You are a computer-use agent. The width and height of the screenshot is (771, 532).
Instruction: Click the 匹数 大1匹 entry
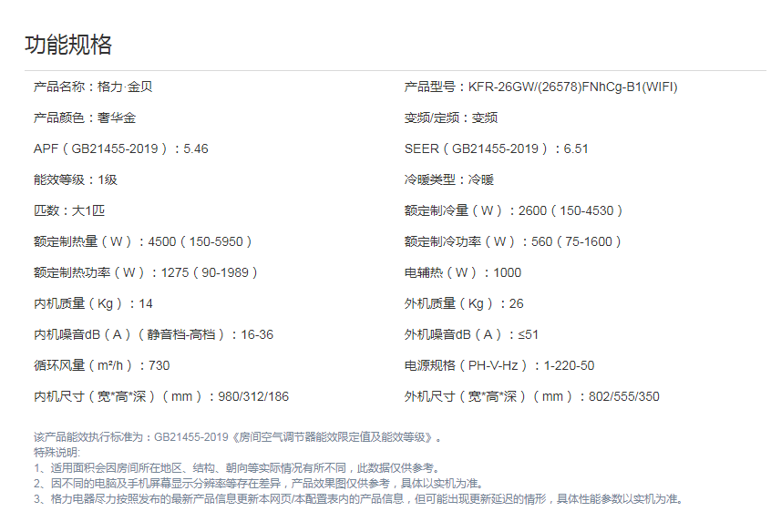pos(69,211)
